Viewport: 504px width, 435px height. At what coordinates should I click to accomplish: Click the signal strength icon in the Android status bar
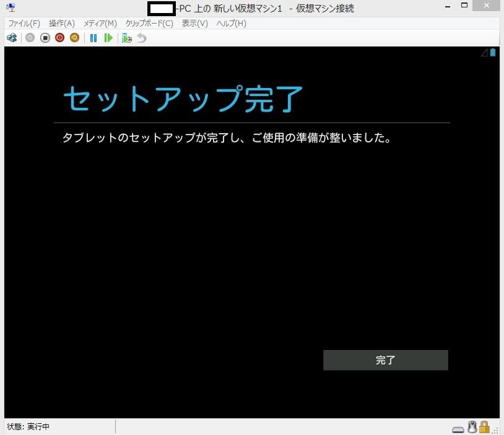click(484, 53)
